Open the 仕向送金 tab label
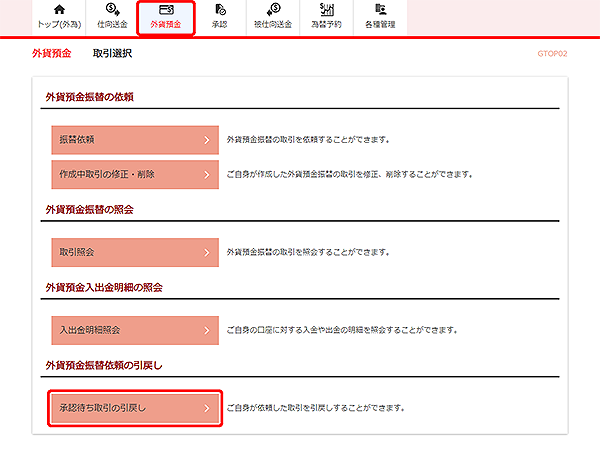 [112, 24]
